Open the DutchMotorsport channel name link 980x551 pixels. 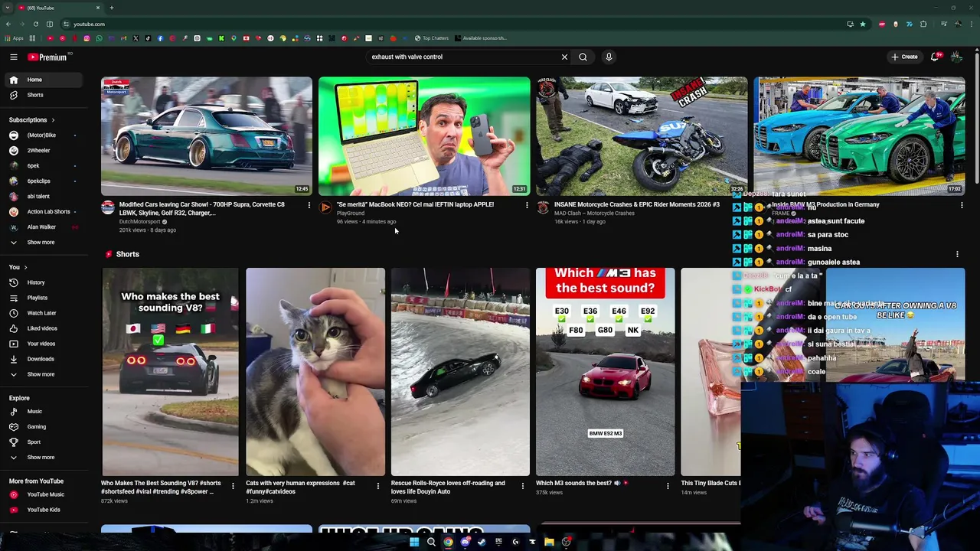point(139,222)
